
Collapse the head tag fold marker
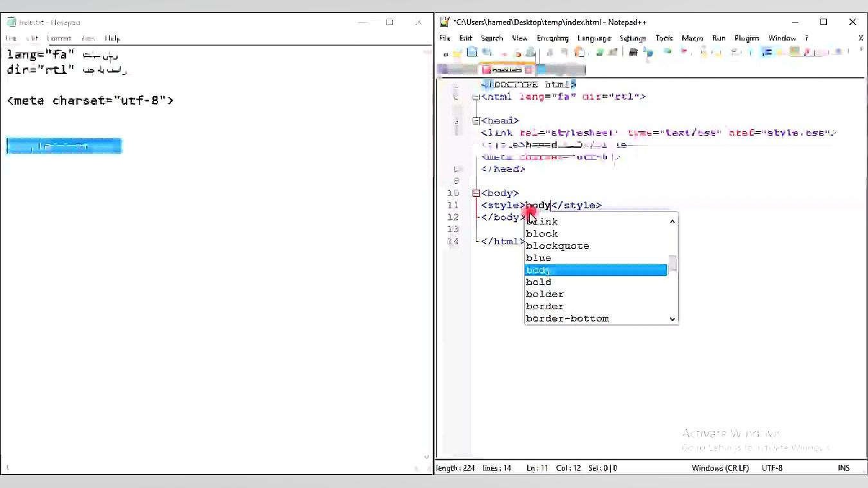(476, 120)
